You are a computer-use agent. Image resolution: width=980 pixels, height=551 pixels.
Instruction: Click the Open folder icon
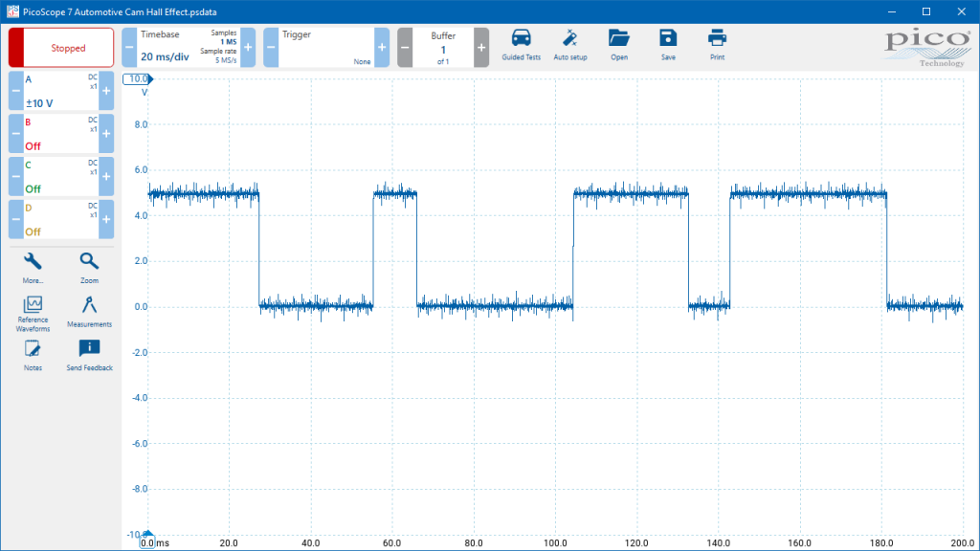tap(619, 46)
